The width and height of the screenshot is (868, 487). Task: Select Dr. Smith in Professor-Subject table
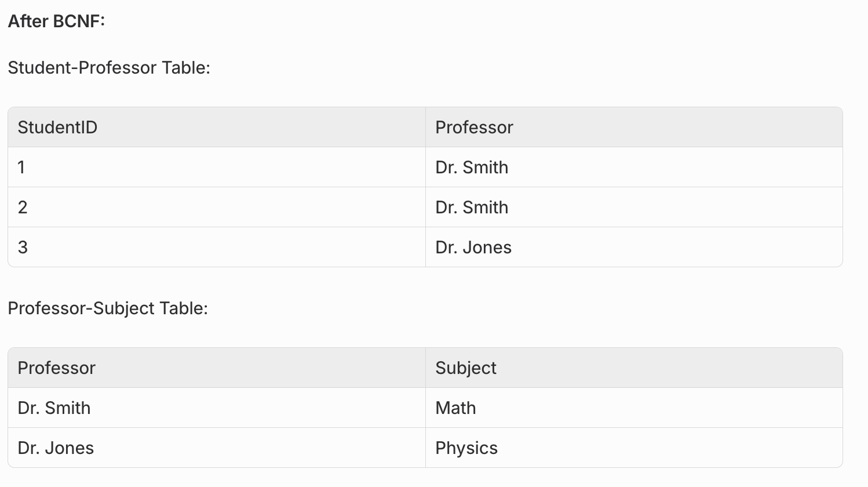coord(54,408)
